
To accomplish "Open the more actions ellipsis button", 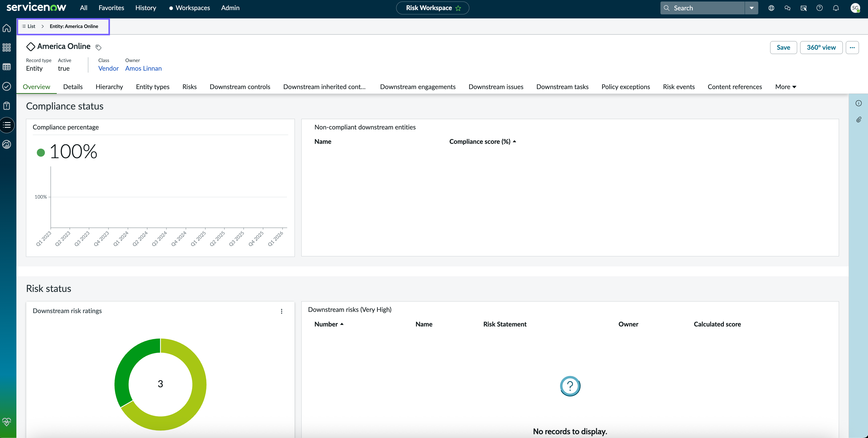I will pyautogui.click(x=852, y=47).
